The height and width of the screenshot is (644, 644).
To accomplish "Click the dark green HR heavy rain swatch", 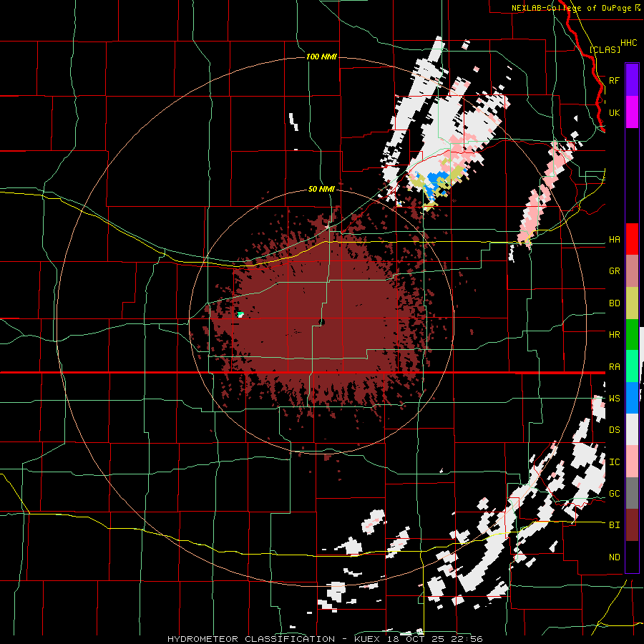I will click(x=632, y=335).
